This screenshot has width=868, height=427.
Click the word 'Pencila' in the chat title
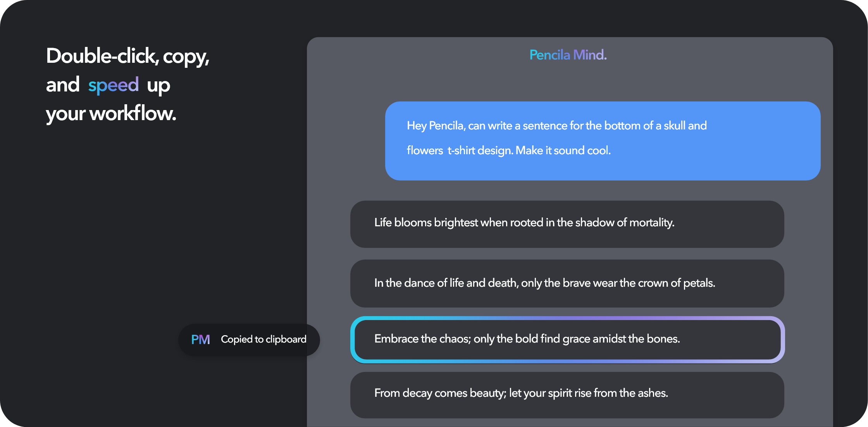(x=549, y=55)
